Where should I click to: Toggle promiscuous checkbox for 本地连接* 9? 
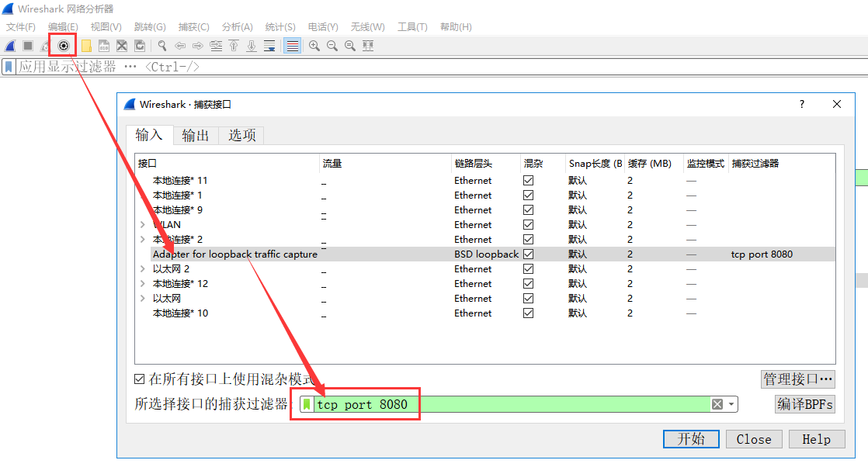click(528, 209)
